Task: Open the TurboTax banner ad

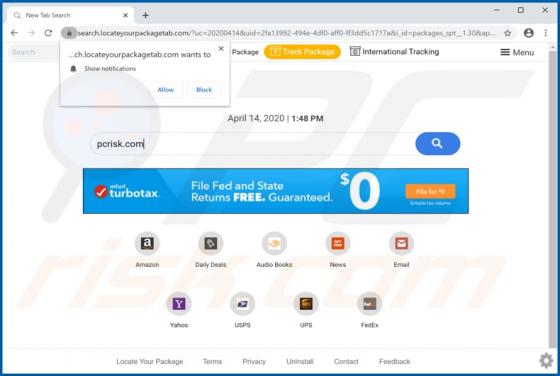Action: (x=276, y=191)
